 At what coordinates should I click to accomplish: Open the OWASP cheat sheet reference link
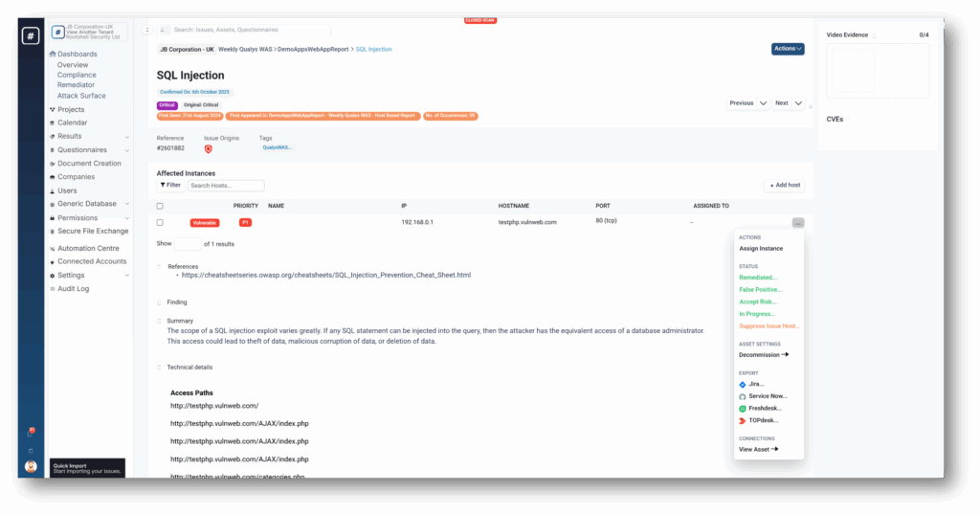[x=325, y=276]
